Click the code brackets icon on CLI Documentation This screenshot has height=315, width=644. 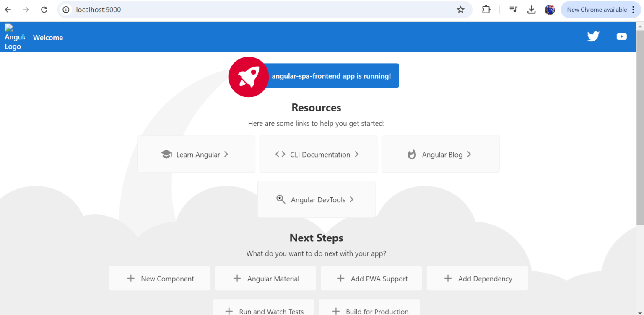click(280, 154)
